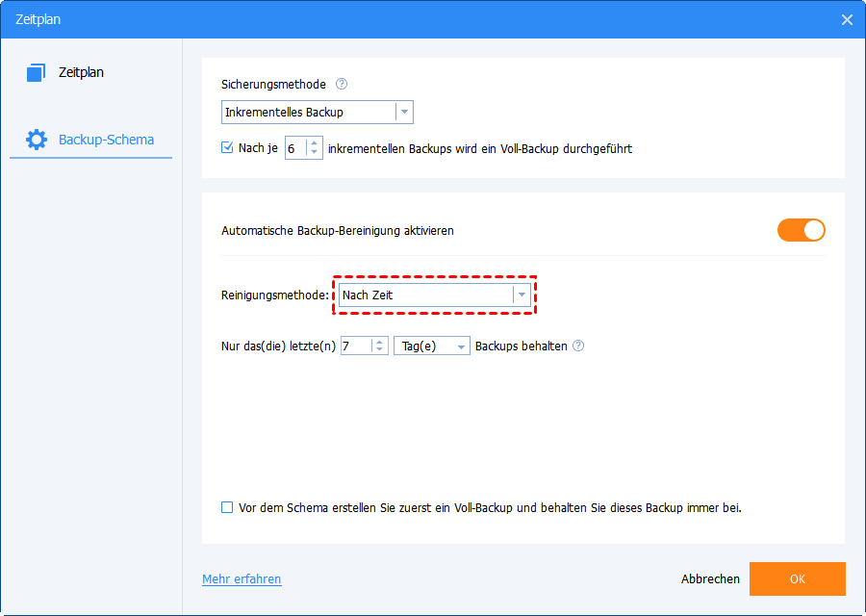Click help icon next to Sicherungsmethode
Viewport: 866px width, 616px height.
(342, 85)
